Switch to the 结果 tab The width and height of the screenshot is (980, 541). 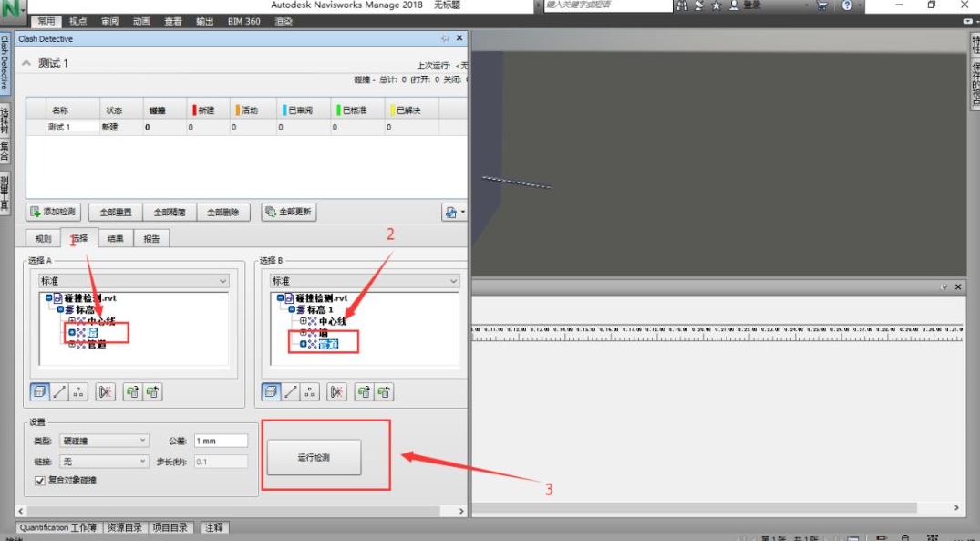pyautogui.click(x=116, y=238)
